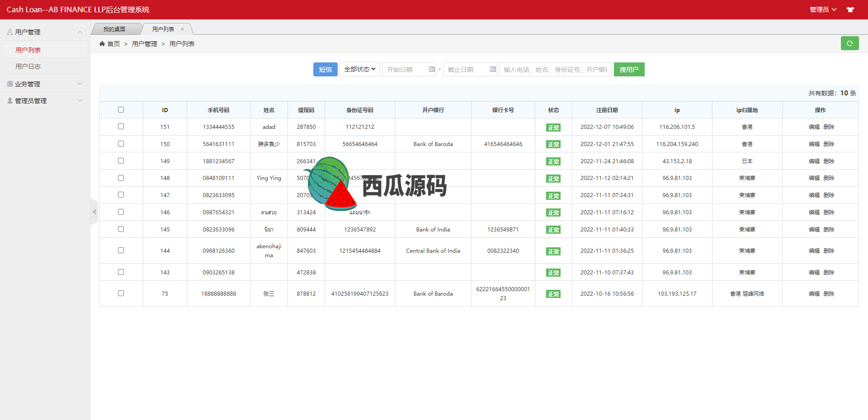Collapse the 用户管理 sidebar section
This screenshot has width=868, height=420.
click(45, 32)
